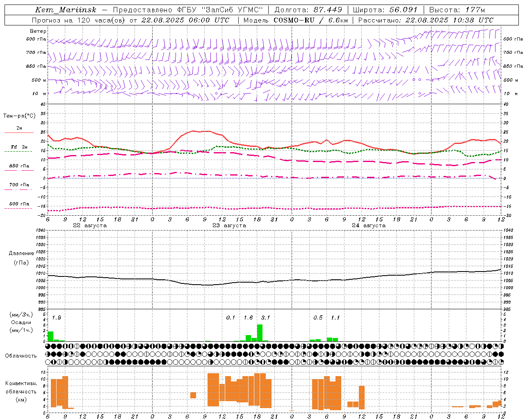Click the small orange convective bar near hour 6–7 on 23 августа
This screenshot has width=525, height=420.
(x=193, y=395)
